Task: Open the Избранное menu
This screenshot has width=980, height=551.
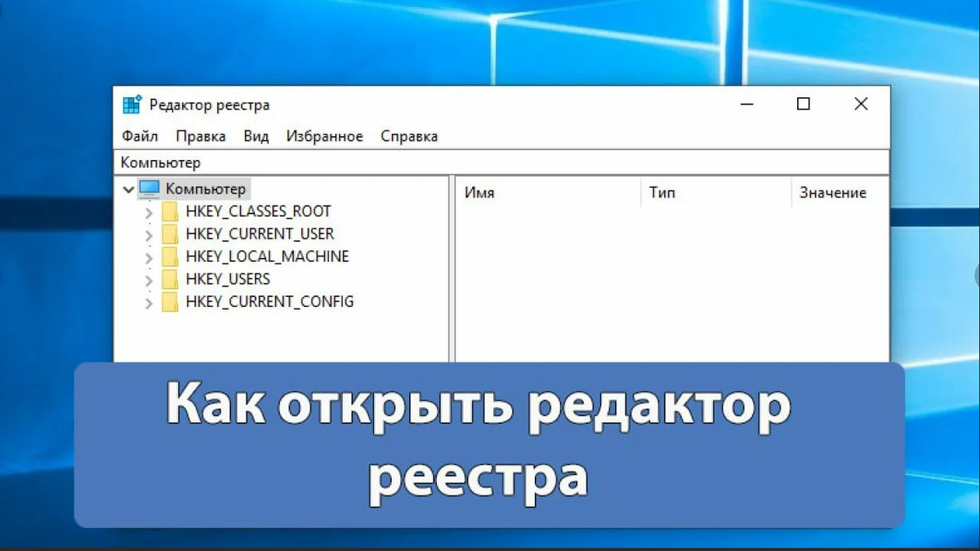Action: pos(325,136)
